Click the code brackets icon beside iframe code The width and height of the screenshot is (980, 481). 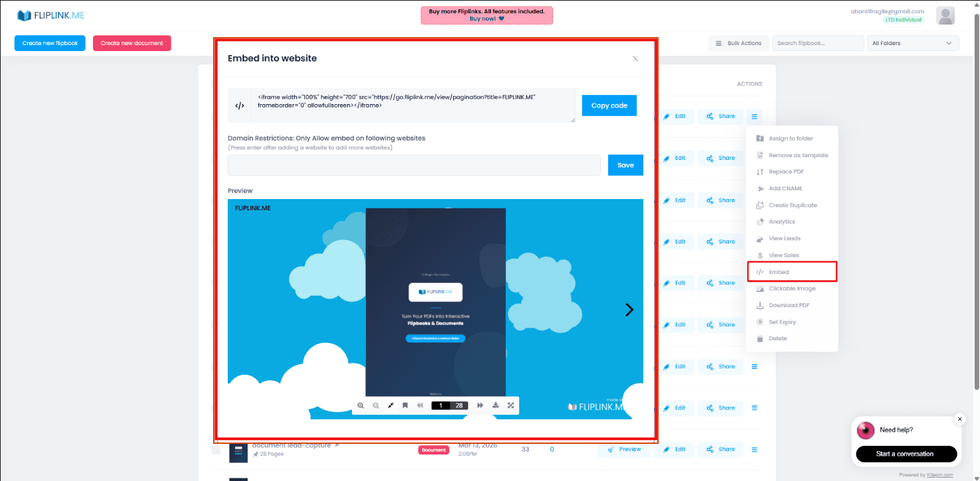[x=240, y=105]
